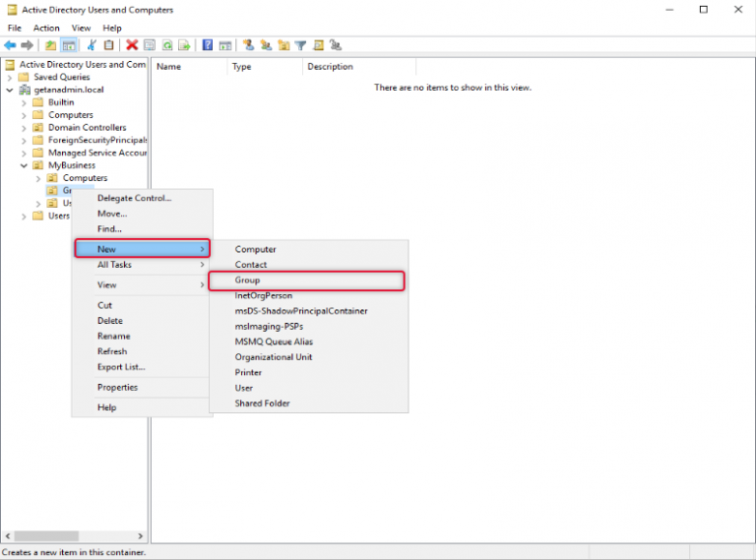Select User in the New submenu
This screenshot has height=560, width=756.
point(308,388)
